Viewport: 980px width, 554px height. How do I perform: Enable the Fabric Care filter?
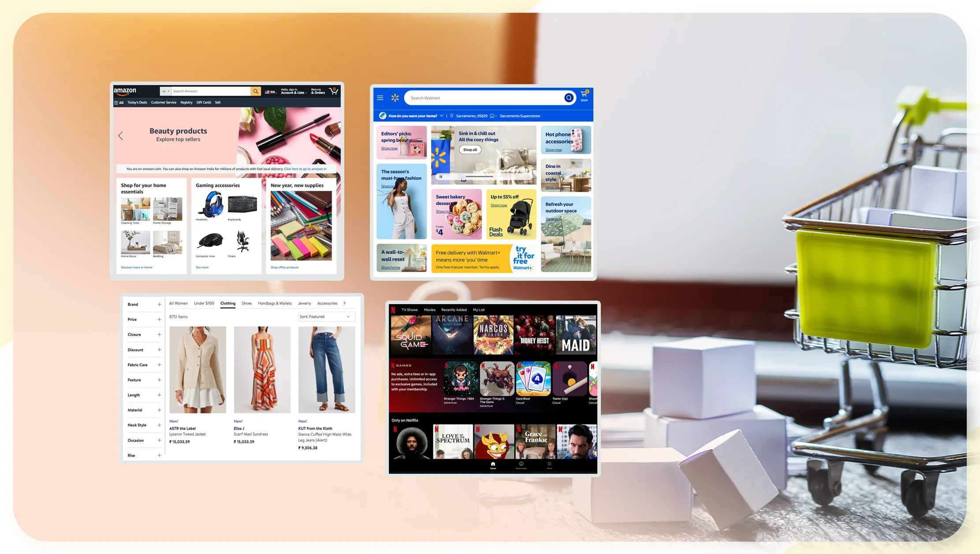coord(159,364)
